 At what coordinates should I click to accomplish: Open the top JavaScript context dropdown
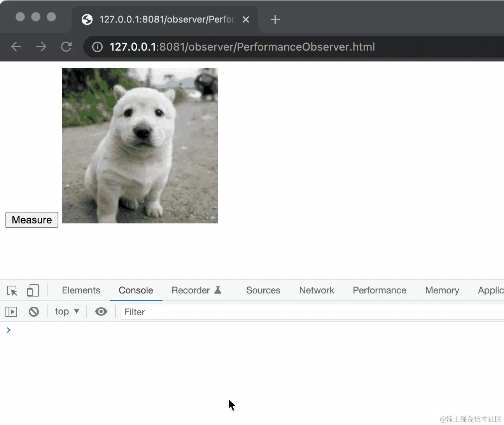[67, 312]
